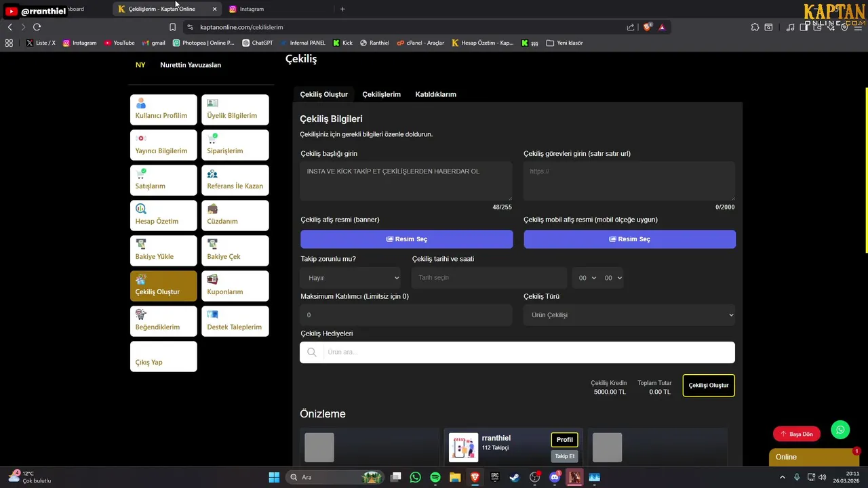
Task: Click the share icon in the address bar
Action: tap(631, 27)
